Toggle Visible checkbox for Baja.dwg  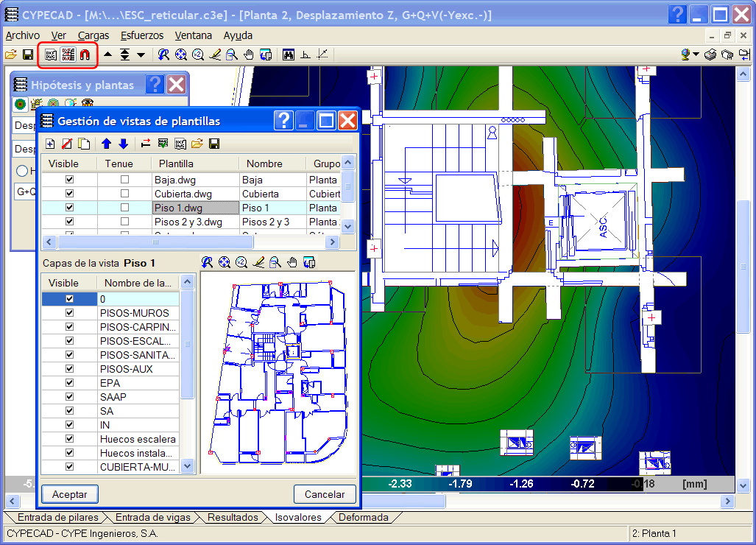(x=69, y=180)
